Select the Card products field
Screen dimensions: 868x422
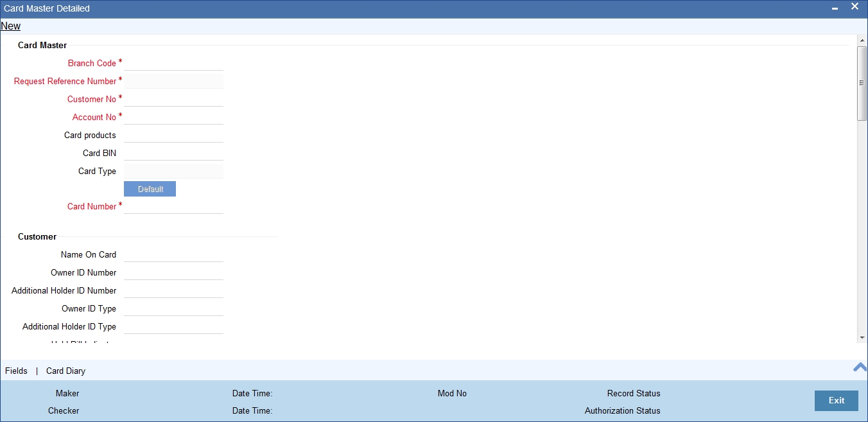173,135
